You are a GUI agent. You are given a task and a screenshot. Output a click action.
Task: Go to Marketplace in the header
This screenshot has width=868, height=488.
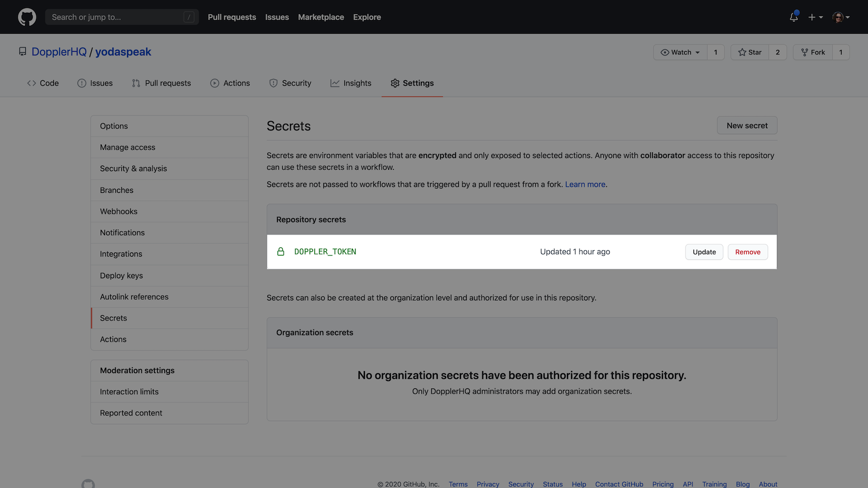[321, 17]
